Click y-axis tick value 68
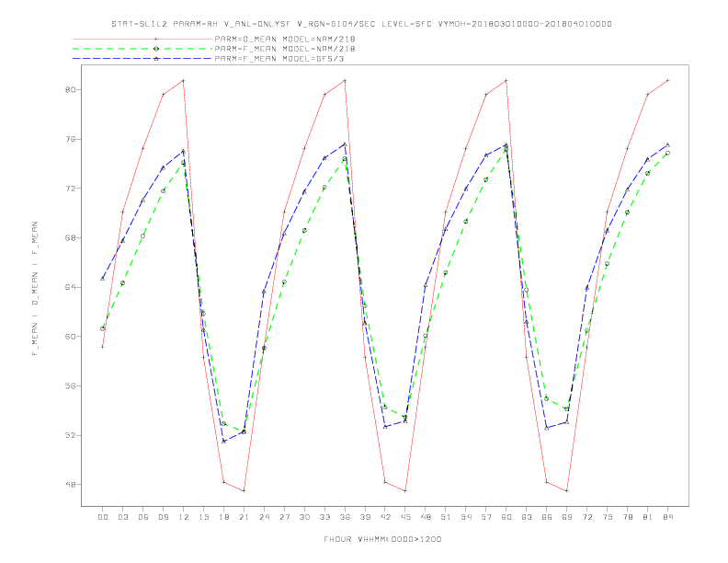Image resolution: width=728 pixels, height=563 pixels. point(70,238)
